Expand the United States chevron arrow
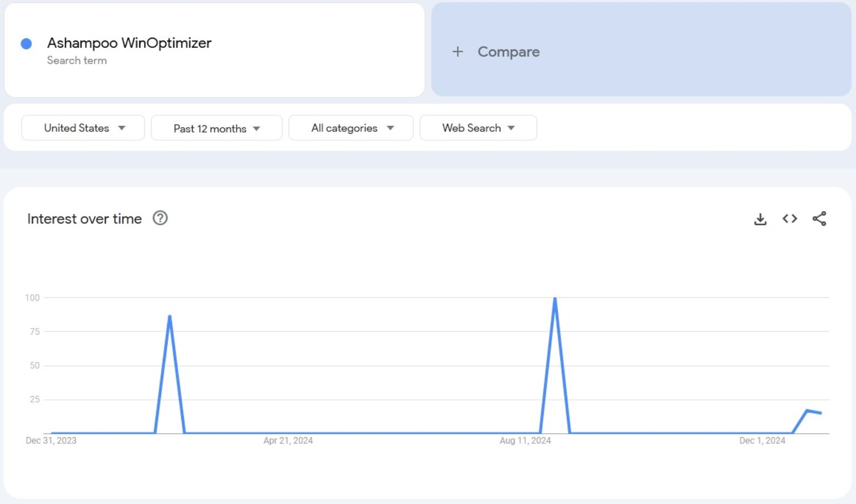856x504 pixels. (121, 128)
